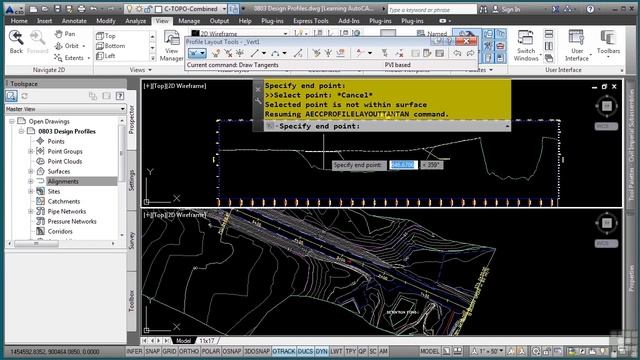Screen dimensions: 640x360
Task: Expand the Surfaces tree node
Action: pyautogui.click(x=31, y=171)
